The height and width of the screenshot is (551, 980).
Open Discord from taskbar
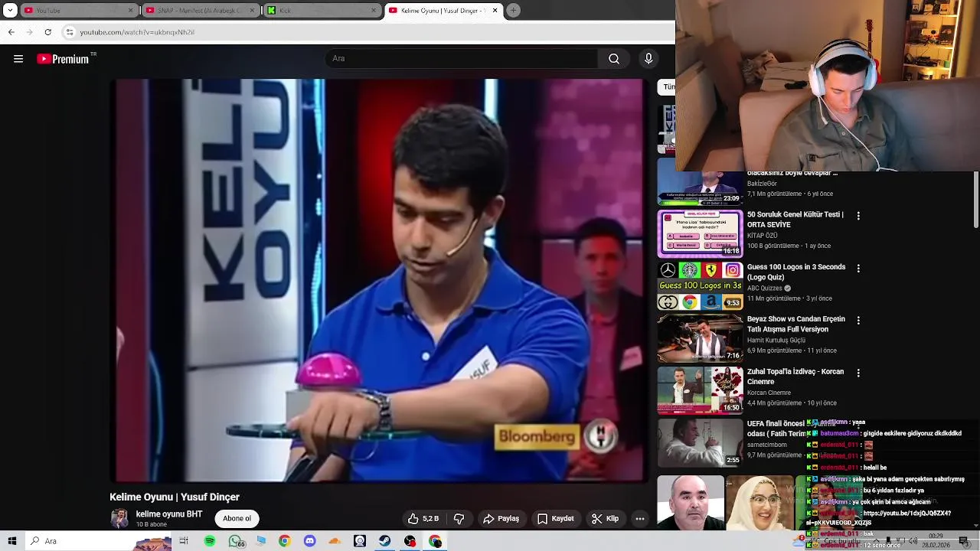click(309, 541)
